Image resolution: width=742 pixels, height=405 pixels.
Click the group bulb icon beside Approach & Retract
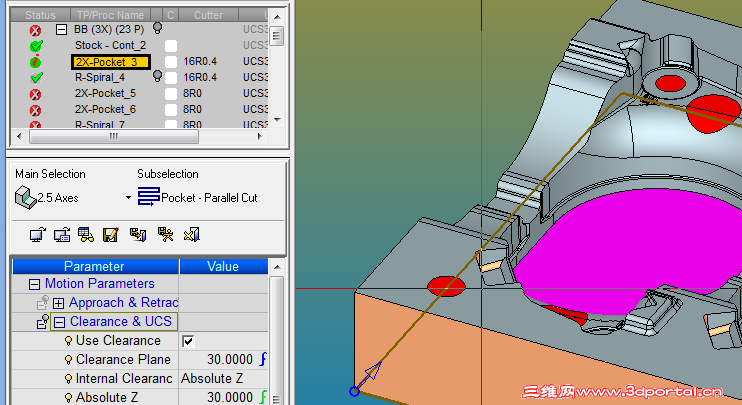(x=43, y=302)
